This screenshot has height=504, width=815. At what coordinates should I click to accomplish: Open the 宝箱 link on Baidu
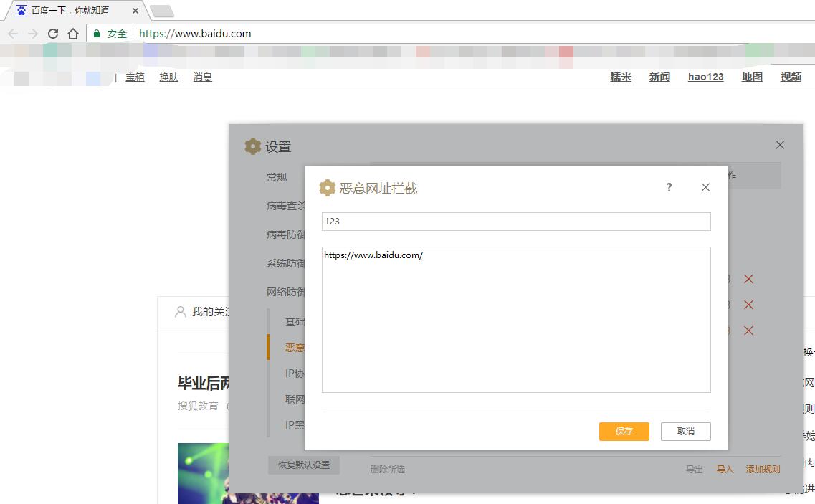135,77
